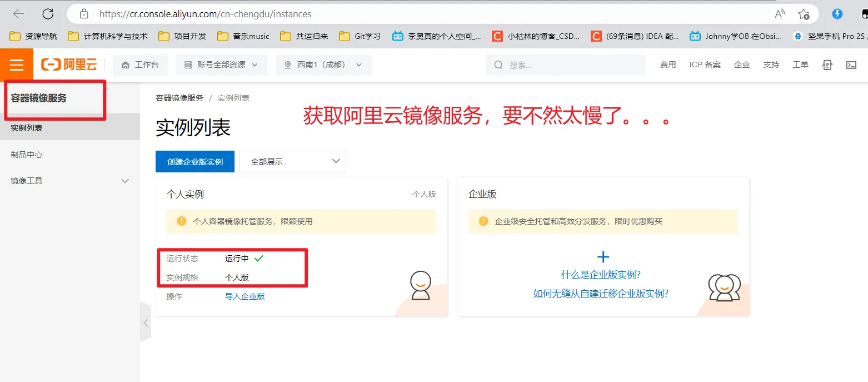Screen dimensions: 868x382
Task: Collapse the sidebar with the arrow handle
Action: tap(146, 323)
